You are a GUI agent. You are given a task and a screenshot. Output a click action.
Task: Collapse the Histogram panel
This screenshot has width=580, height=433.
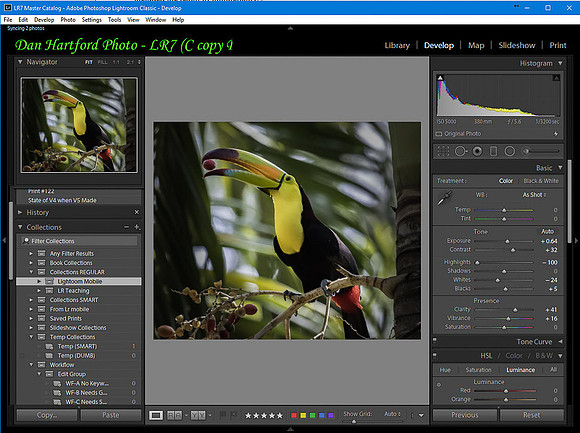560,63
